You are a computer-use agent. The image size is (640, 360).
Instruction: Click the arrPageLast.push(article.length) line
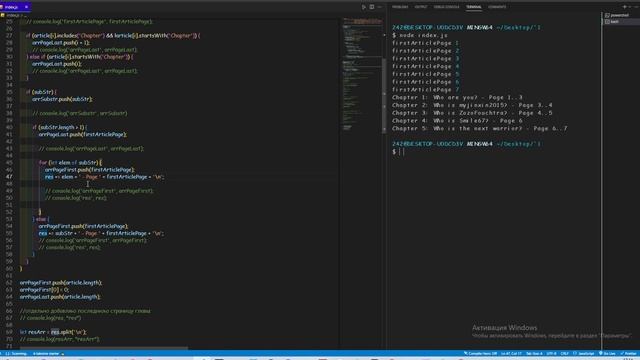pos(60,297)
